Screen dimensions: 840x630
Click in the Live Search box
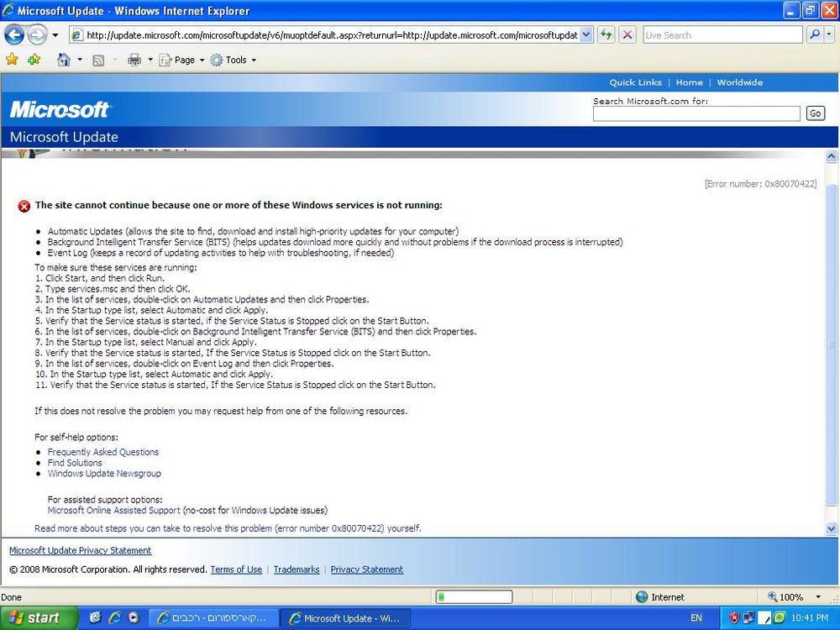[722, 35]
